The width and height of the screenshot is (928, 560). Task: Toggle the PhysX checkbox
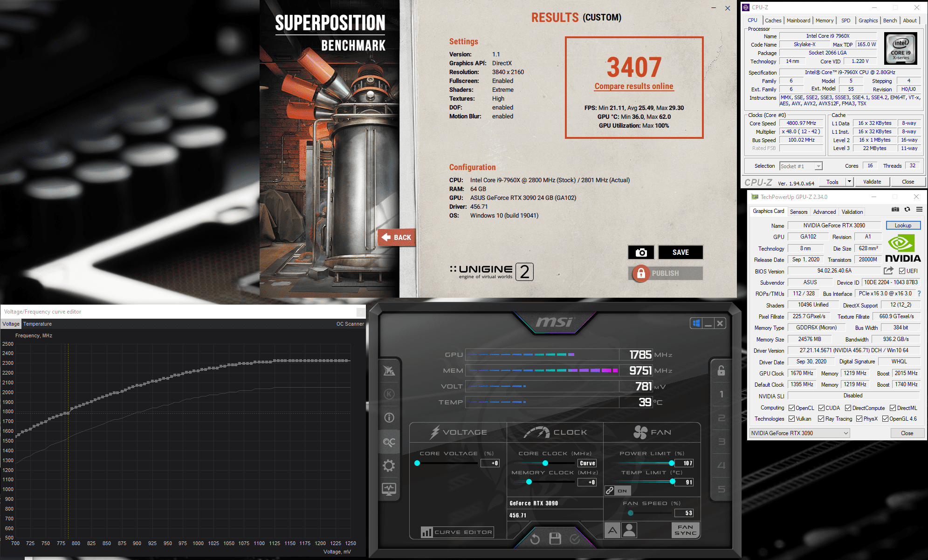pos(859,418)
